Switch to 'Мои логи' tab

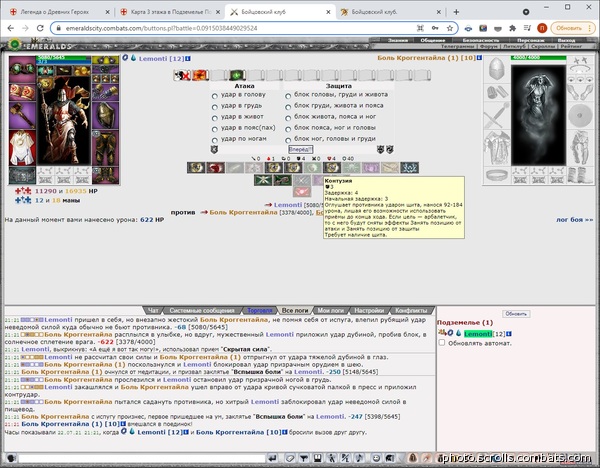(331, 310)
